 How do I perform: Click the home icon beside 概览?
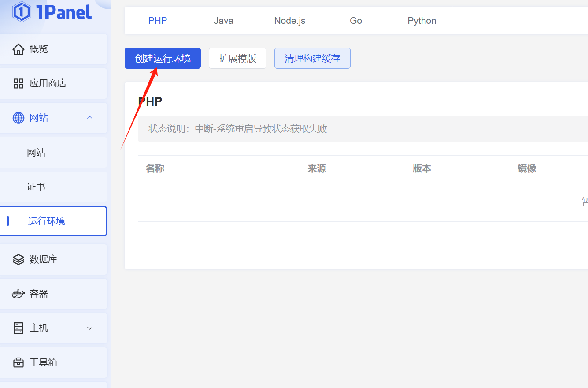18,49
